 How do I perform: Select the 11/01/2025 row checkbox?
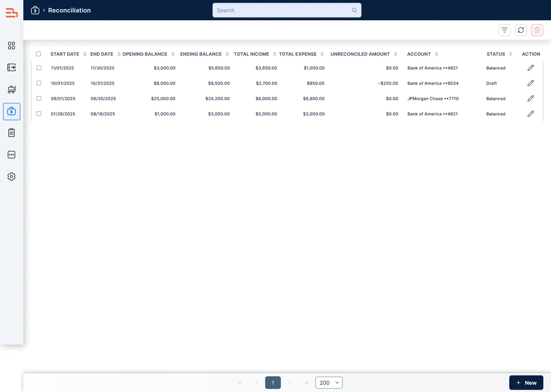[x=39, y=68]
